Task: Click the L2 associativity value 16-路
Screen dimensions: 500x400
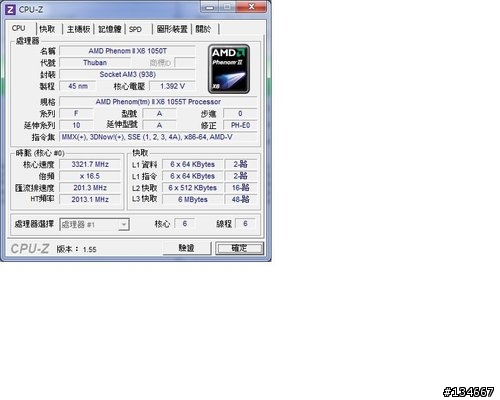Action: (241, 188)
